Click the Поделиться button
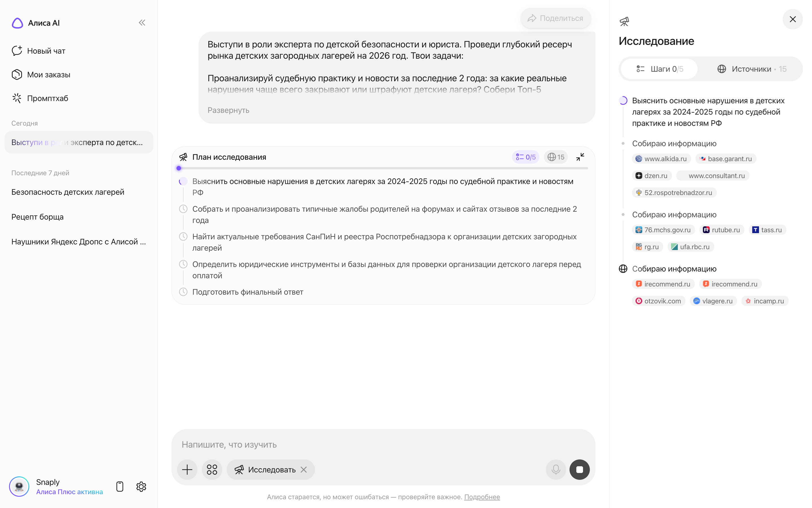The height and width of the screenshot is (508, 812). 556,18
